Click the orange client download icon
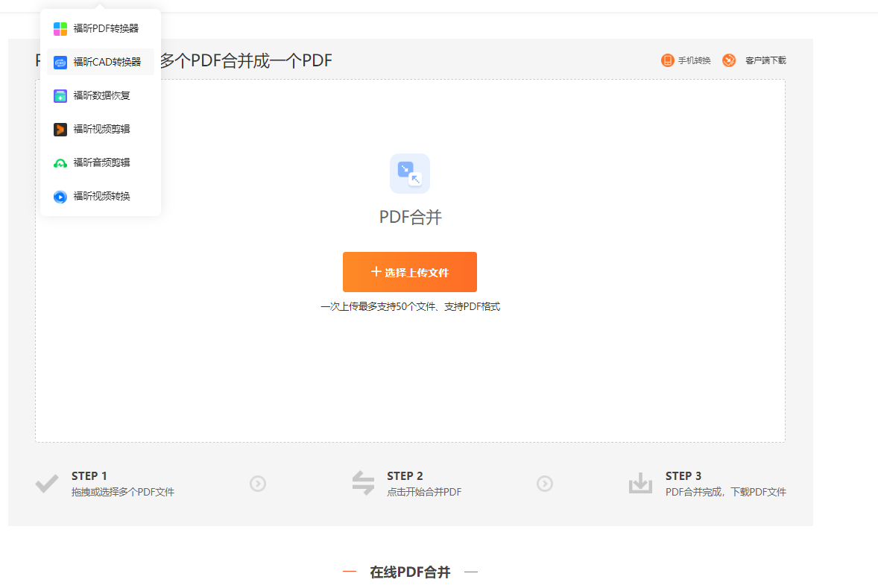Screen dimensions: 878x588 click(x=729, y=60)
